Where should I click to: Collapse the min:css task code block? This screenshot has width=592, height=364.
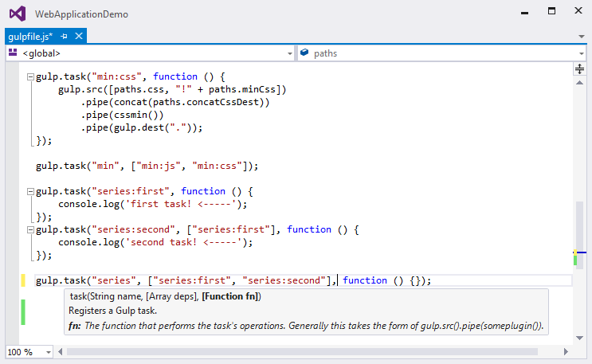tap(30, 77)
